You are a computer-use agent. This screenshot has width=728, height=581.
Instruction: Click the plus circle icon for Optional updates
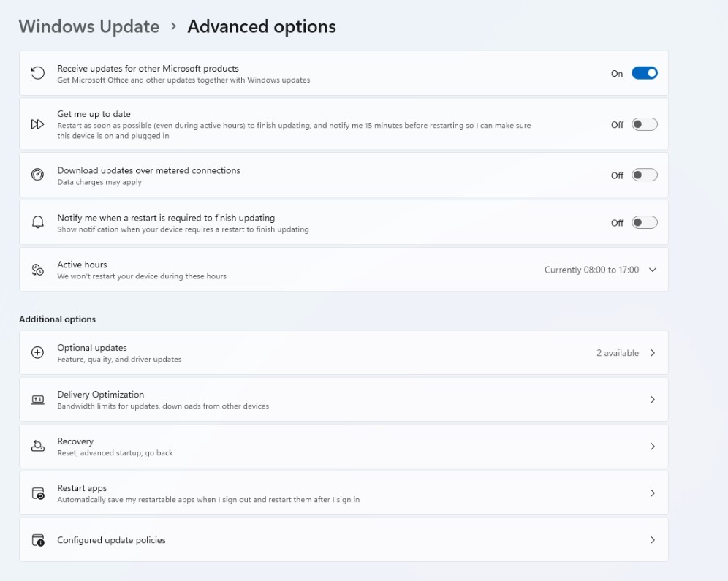(x=38, y=353)
